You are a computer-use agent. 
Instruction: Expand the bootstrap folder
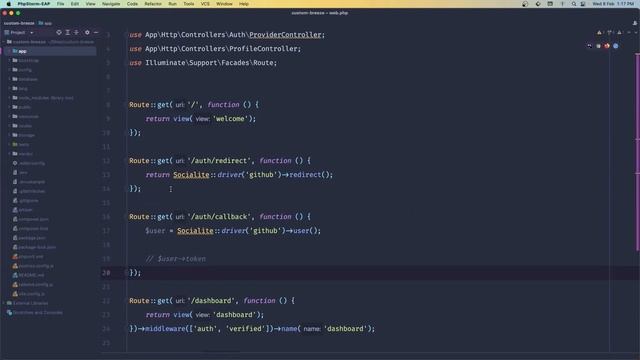(x=10, y=60)
